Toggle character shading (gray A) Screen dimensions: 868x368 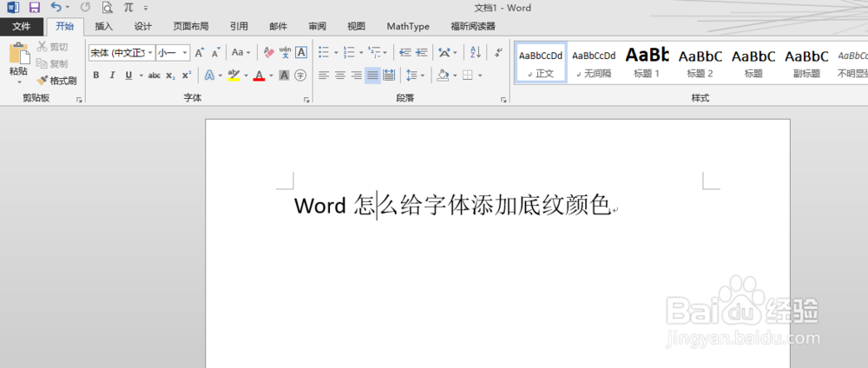tap(284, 76)
